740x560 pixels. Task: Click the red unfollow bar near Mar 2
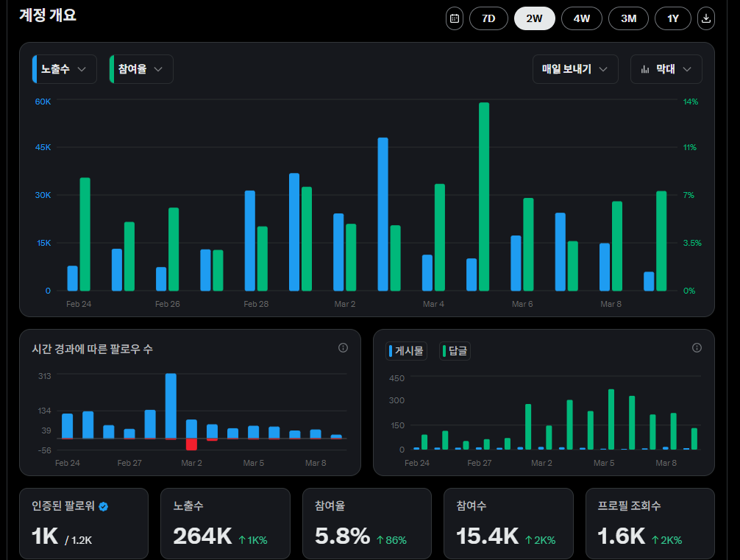click(x=191, y=444)
